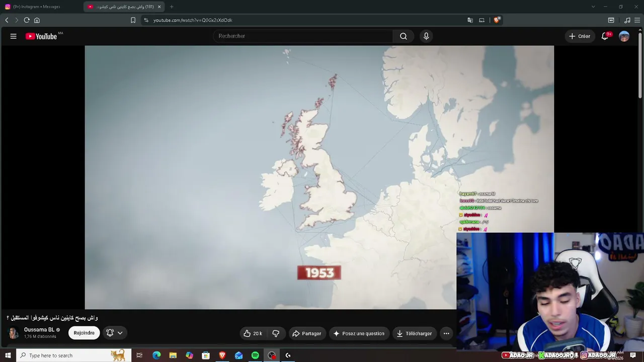This screenshot has height=362, width=644.
Task: Click the Brave Shields lion icon
Action: [497, 20]
